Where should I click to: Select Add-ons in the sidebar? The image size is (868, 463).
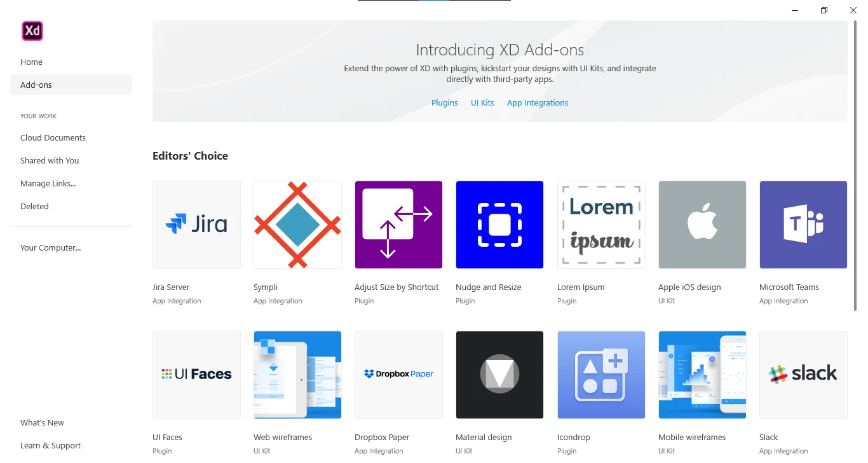[x=71, y=85]
